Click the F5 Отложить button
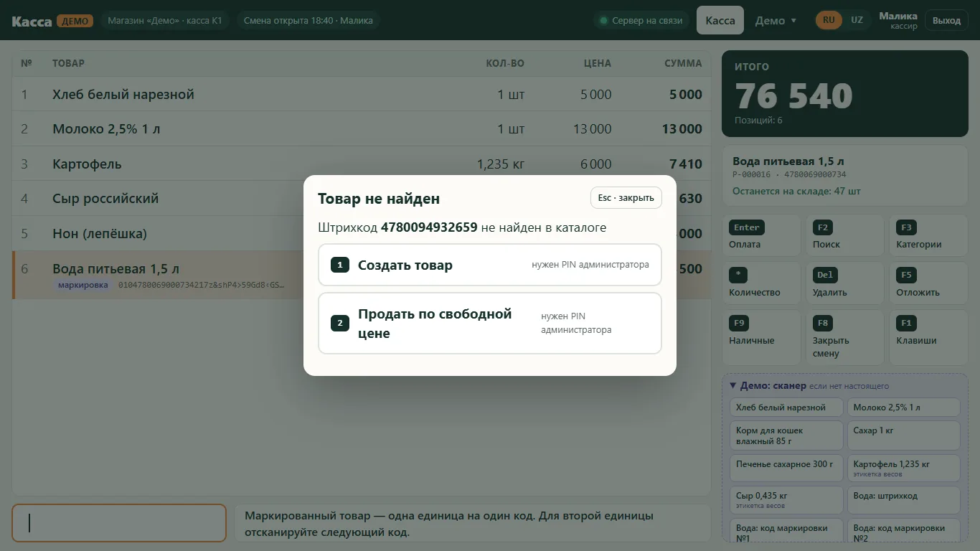980x551 pixels. click(x=928, y=283)
